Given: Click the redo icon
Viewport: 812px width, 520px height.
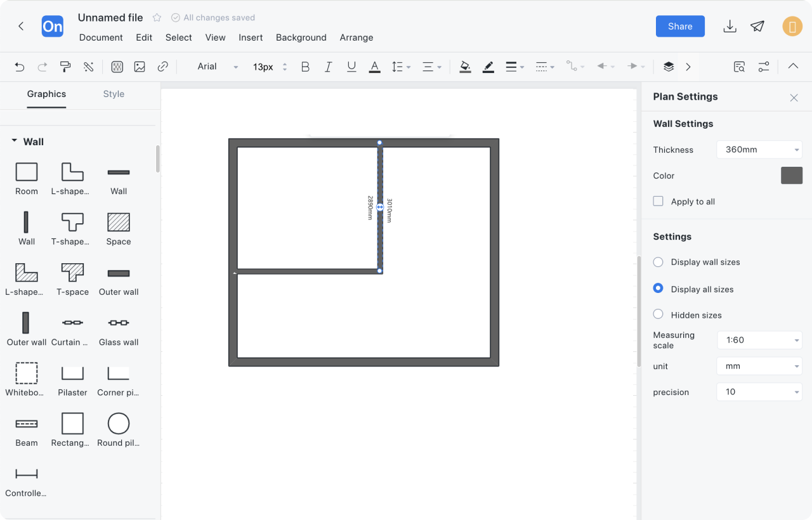Looking at the screenshot, I should click(x=43, y=67).
